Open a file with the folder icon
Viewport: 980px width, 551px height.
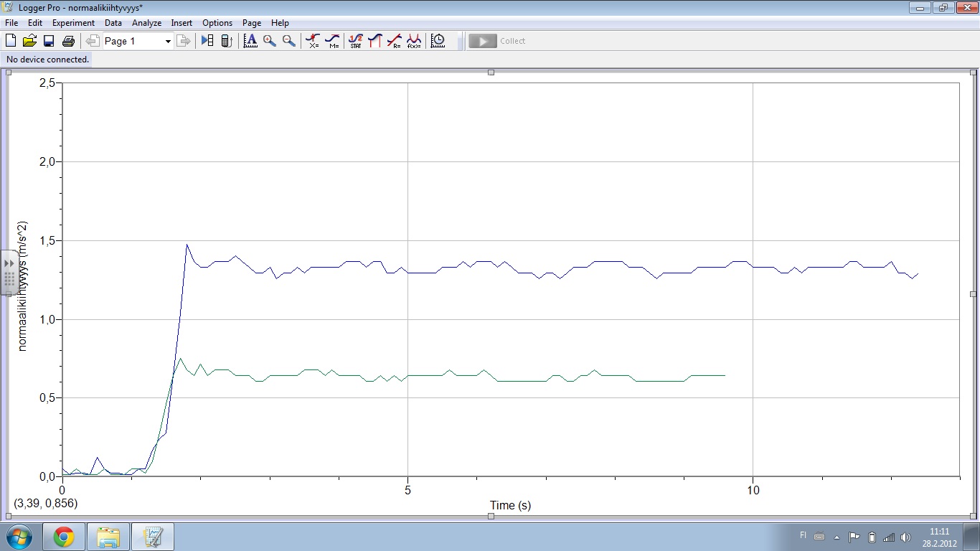(29, 41)
